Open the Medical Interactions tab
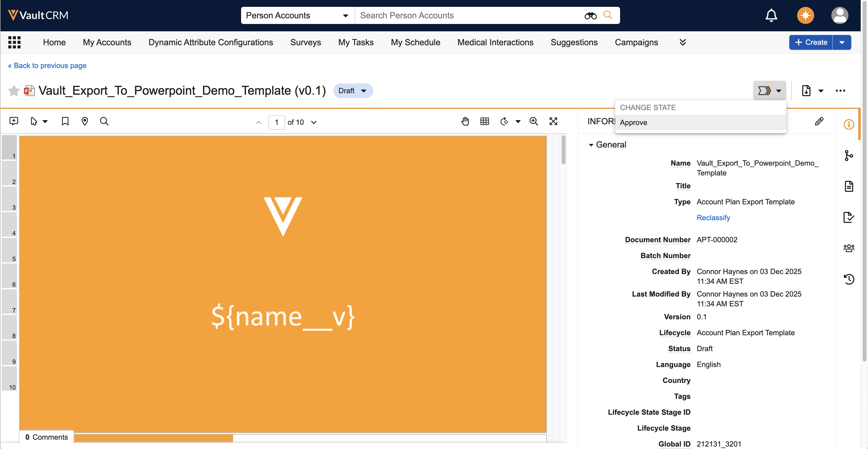 [x=495, y=43]
